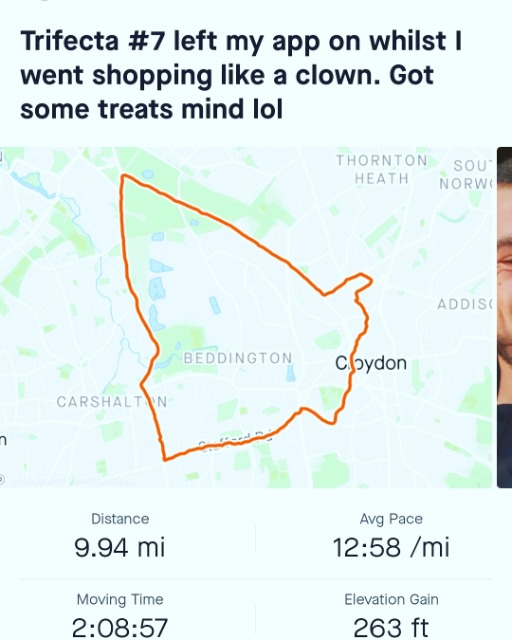512x640 pixels.
Task: Open the orange route map
Action: [246, 317]
